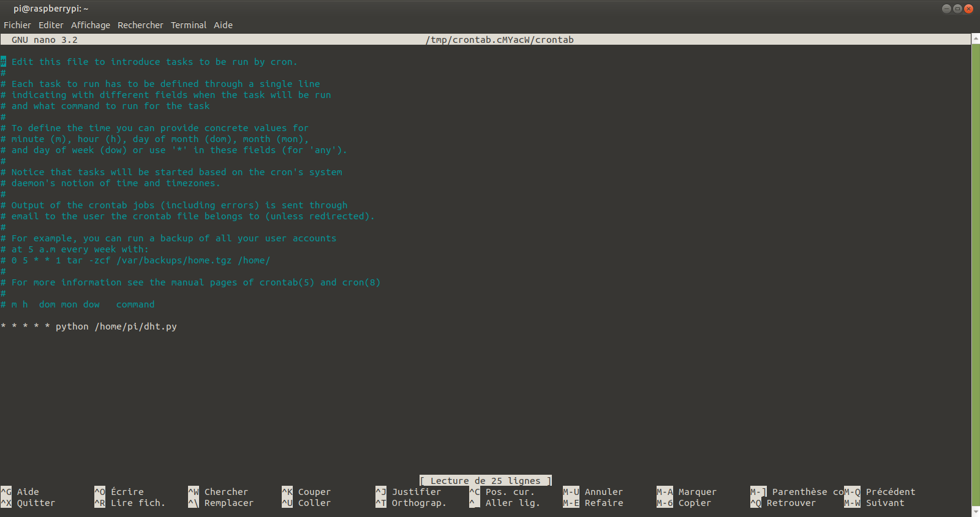The image size is (980, 517).
Task: Click the ^\ Remplacer shortcut
Action: (221, 503)
